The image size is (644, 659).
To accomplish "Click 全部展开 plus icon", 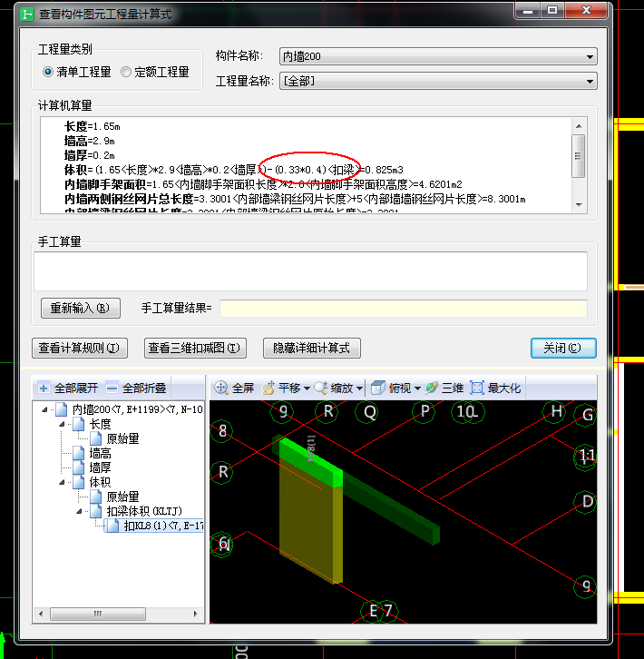I will pyautogui.click(x=44, y=388).
